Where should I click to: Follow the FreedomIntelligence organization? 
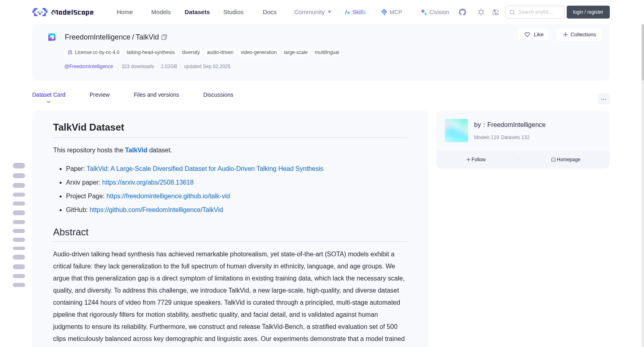pos(476,160)
